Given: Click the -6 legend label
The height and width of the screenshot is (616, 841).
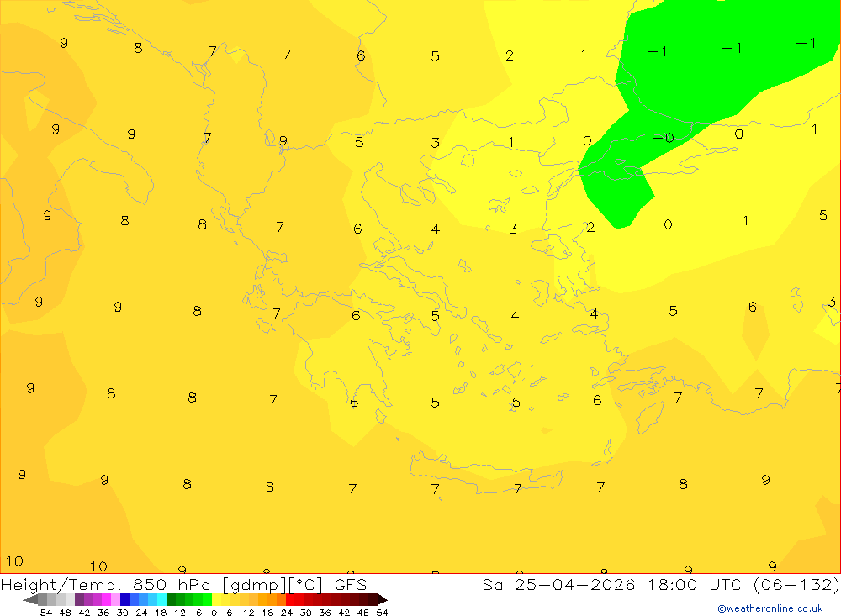Looking at the screenshot, I should pyautogui.click(x=195, y=613).
